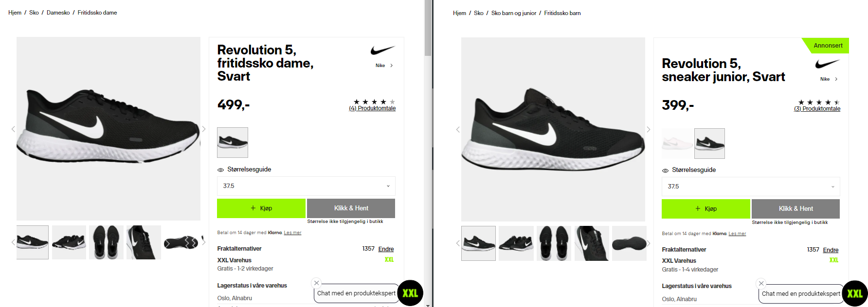
Task: Select the white color variant swatch
Action: tap(677, 143)
